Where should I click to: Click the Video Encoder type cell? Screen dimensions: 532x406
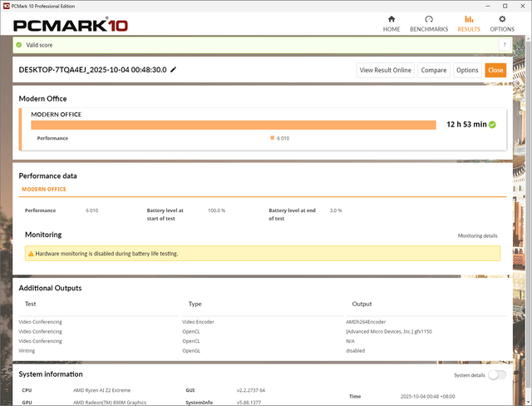coord(198,322)
